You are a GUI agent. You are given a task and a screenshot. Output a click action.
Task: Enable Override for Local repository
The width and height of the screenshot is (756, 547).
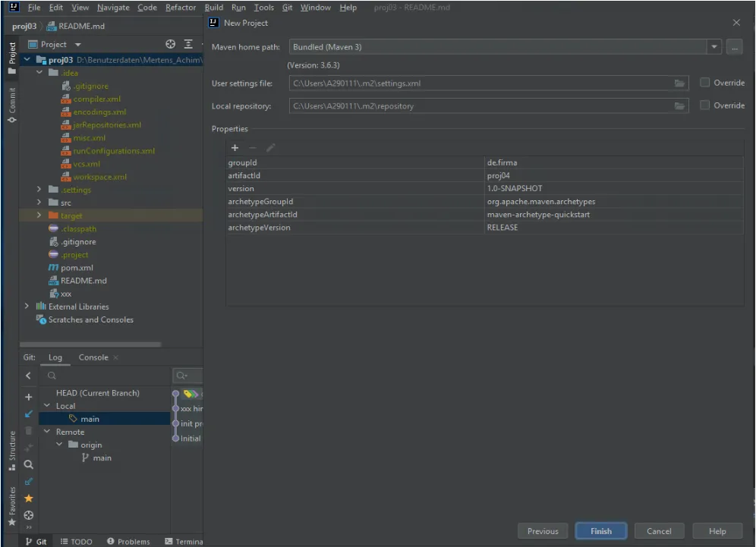pyautogui.click(x=705, y=105)
